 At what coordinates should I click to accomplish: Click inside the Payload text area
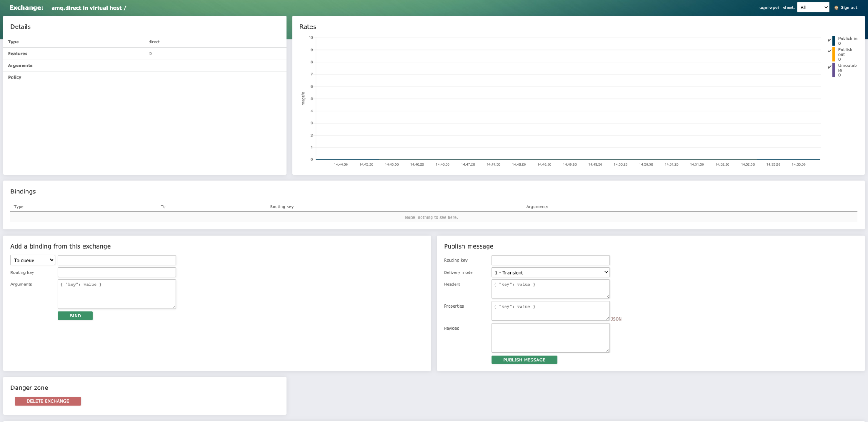click(x=550, y=338)
